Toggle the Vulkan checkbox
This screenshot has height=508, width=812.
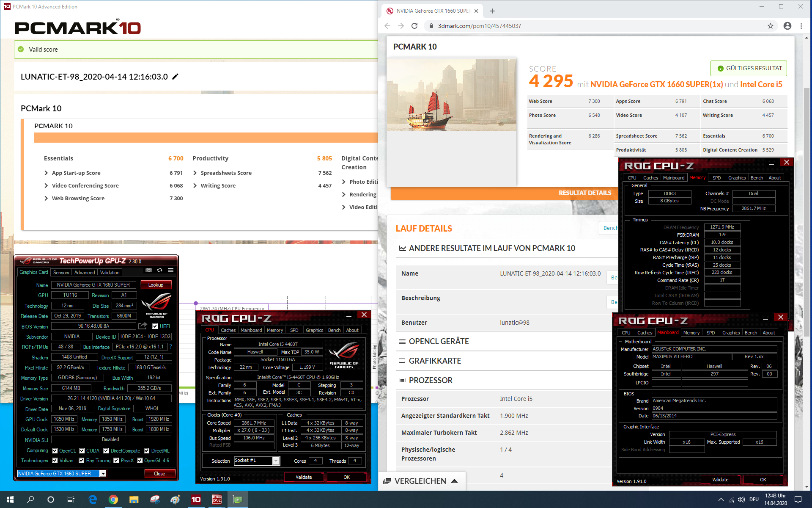click(x=55, y=461)
